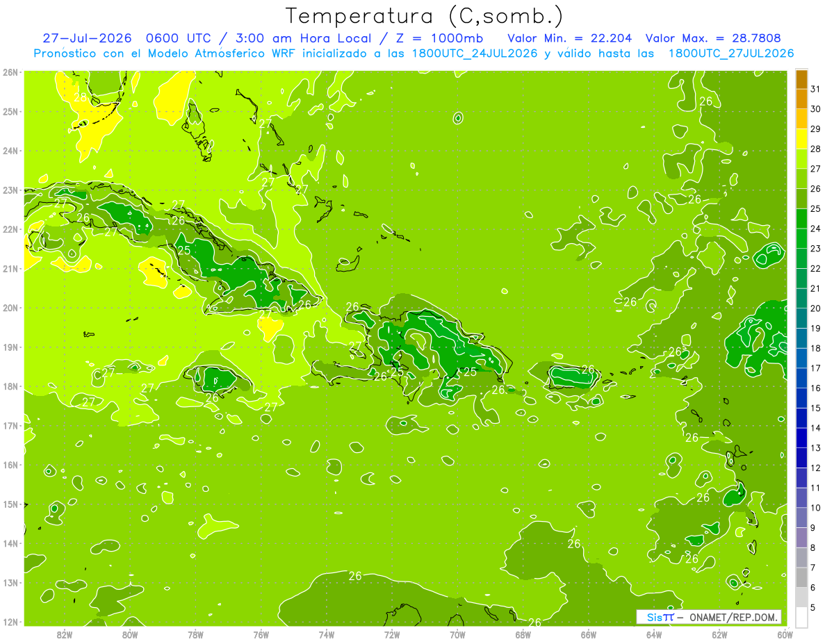The image size is (834, 644).
Task: Click the legend swatch between 24 and 25
Action: pyautogui.click(x=801, y=219)
